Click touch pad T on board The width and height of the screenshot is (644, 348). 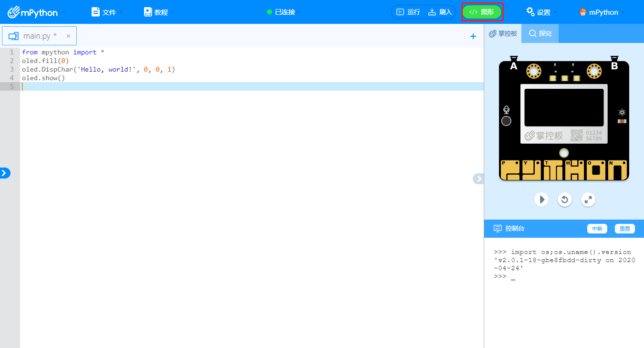552,169
